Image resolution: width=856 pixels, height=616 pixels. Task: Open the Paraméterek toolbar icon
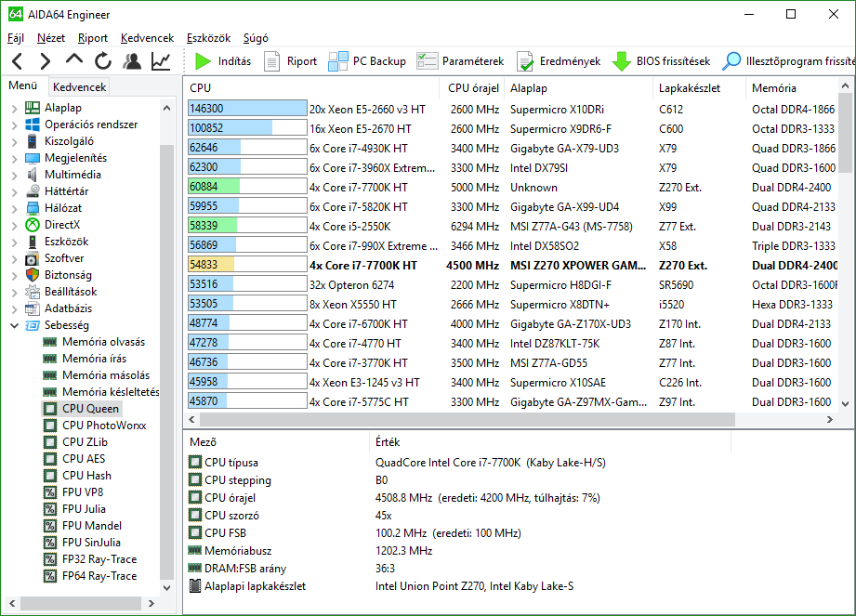point(427,61)
